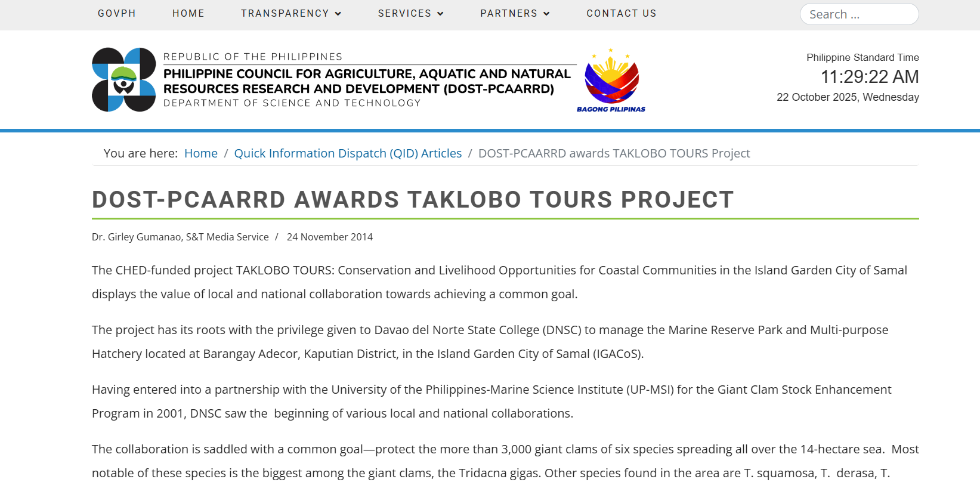Click DEPARTMENT OF SCIENCE AND TECHNOLOGY text

[292, 103]
